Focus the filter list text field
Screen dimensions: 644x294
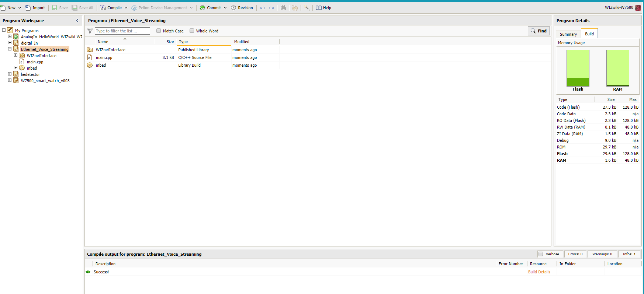[122, 31]
